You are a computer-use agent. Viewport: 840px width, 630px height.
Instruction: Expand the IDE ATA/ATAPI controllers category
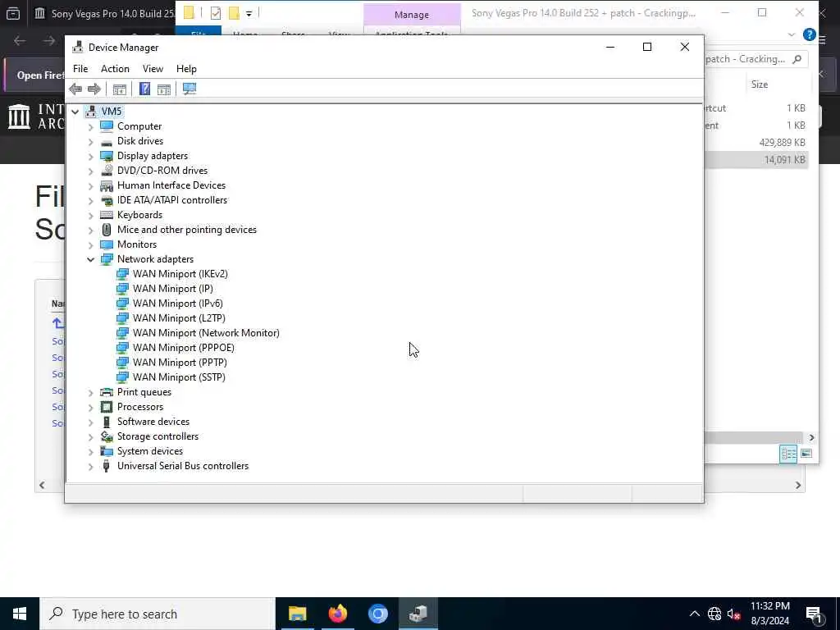[90, 200]
